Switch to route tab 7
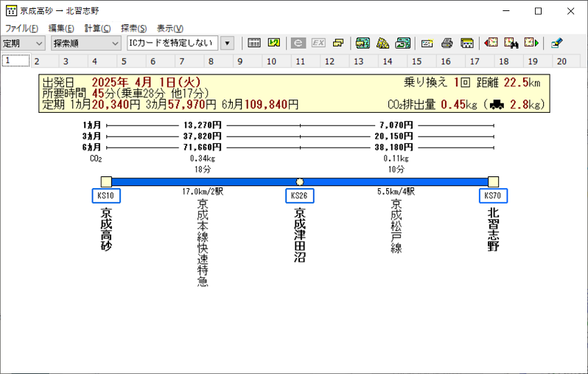588x374 pixels. pyautogui.click(x=190, y=61)
